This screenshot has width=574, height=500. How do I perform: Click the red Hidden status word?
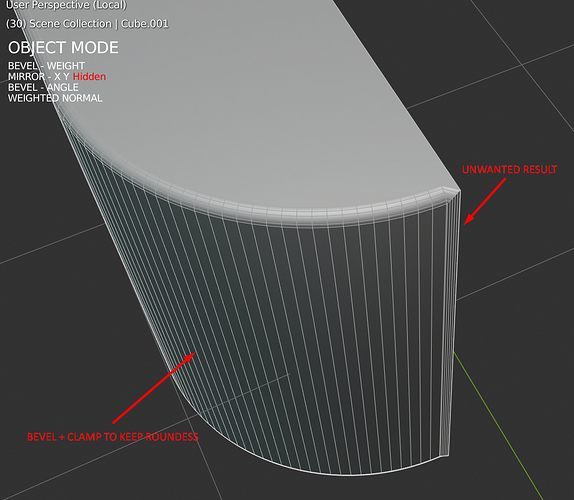click(89, 77)
